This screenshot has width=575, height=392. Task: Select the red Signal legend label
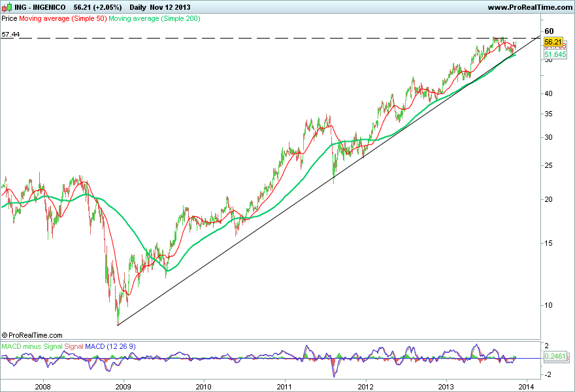[74, 346]
